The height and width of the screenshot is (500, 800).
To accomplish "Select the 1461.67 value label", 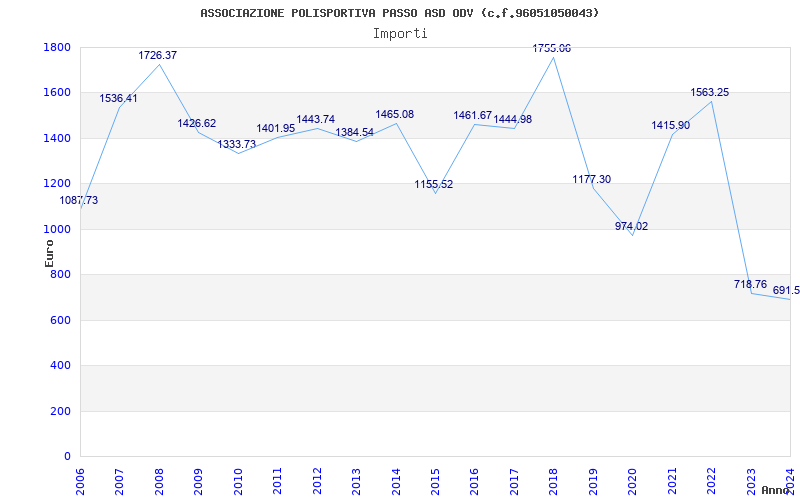I will pos(473,115).
